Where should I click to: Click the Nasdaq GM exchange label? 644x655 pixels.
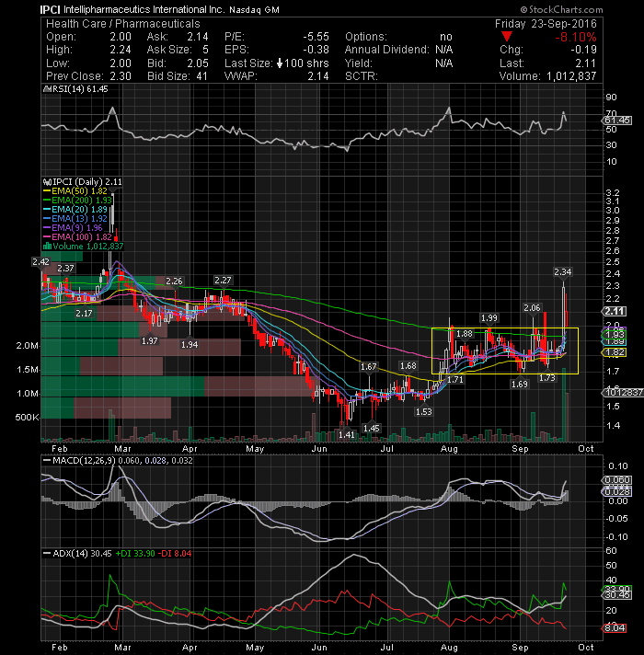[254, 9]
